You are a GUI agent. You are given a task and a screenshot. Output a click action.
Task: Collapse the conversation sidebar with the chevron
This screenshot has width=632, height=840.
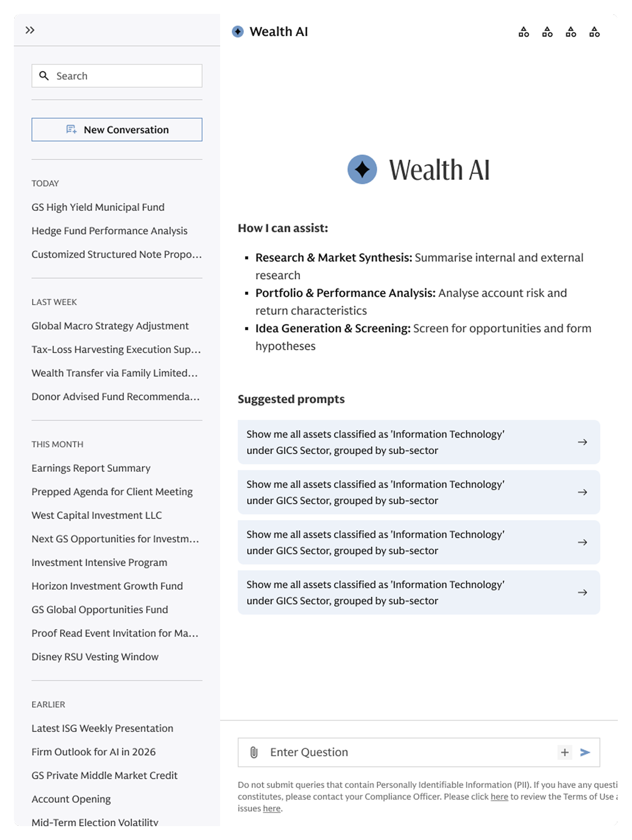point(30,30)
